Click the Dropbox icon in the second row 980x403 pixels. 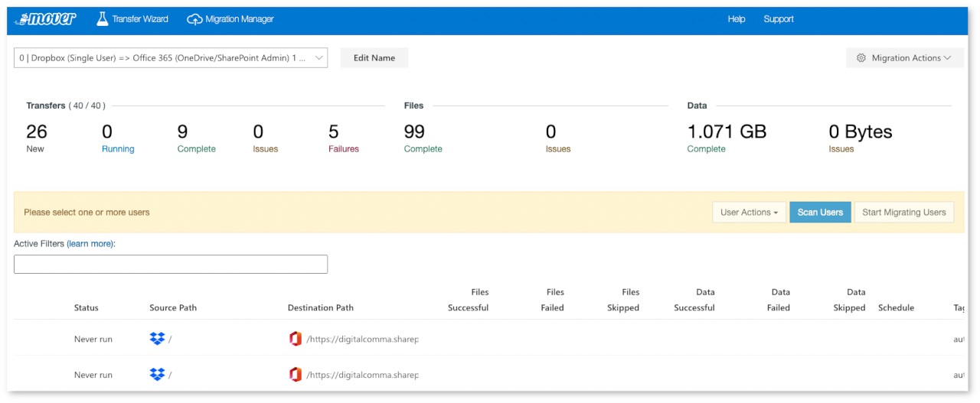click(157, 375)
